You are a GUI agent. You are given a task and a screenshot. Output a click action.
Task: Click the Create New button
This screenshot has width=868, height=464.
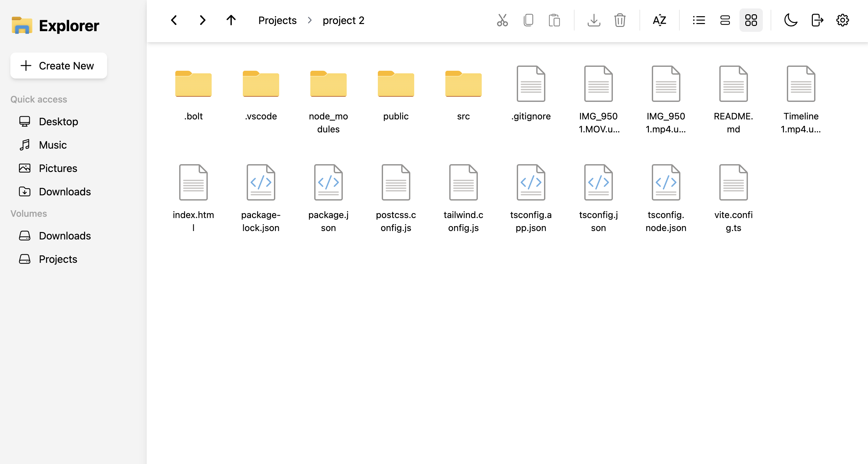[59, 65]
